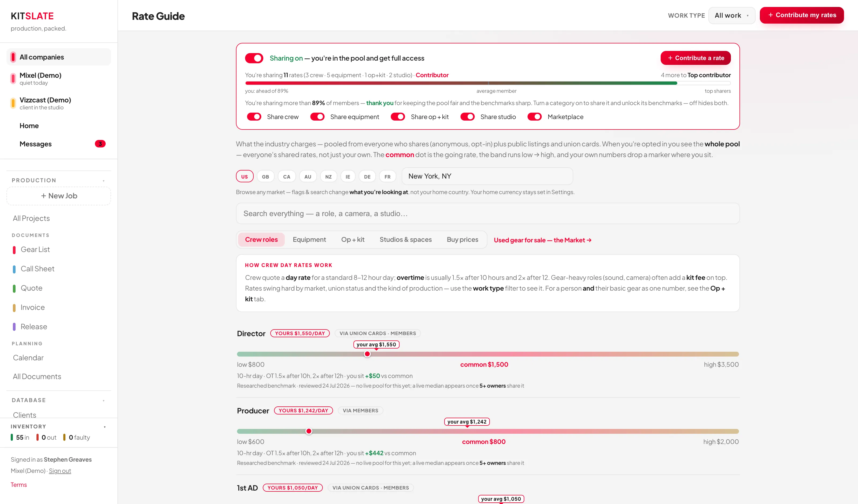Click the green pill icon next to Quote
The height and width of the screenshot is (504, 858).
point(14,288)
